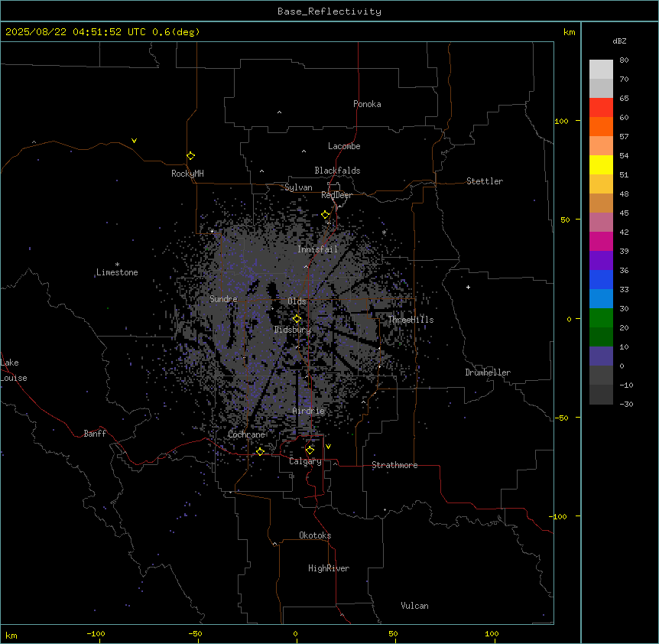The height and width of the screenshot is (644, 659).
Task: Select the HighRiver label
Action: 329,568
